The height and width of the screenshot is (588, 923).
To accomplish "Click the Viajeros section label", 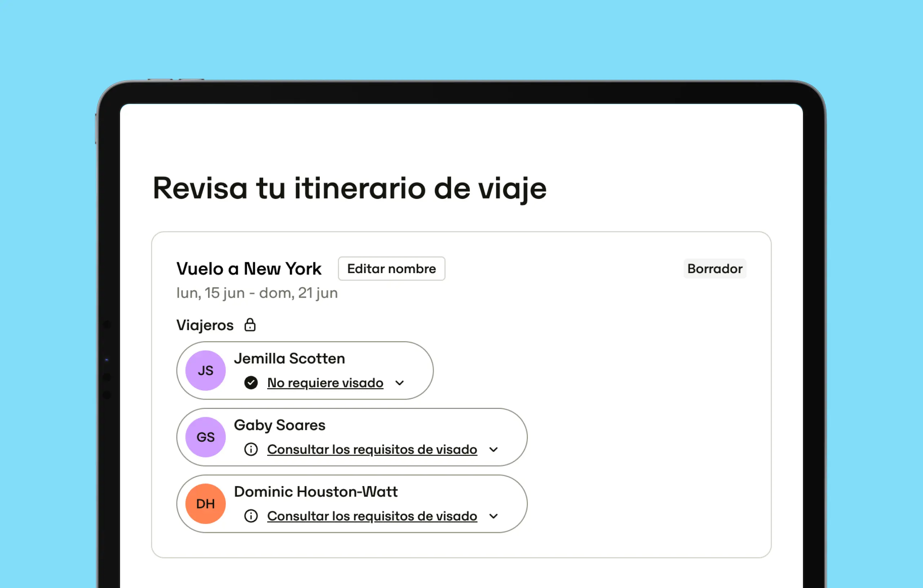I will point(205,325).
